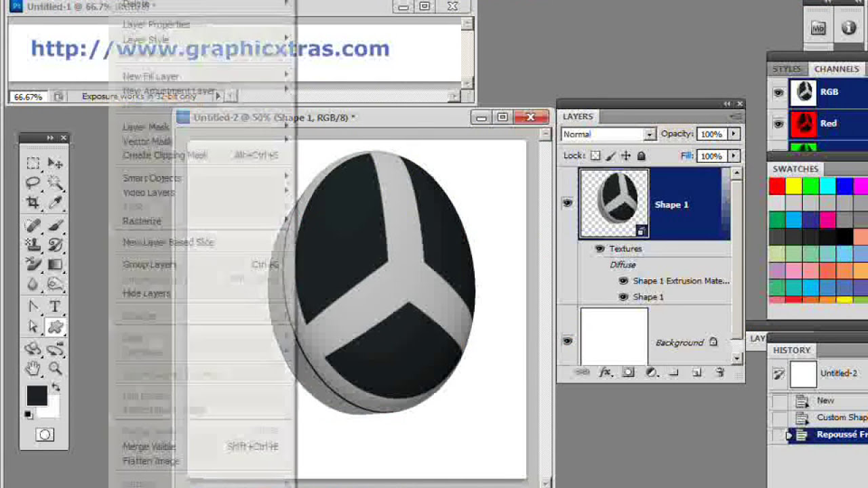
Task: Select the Hand tool
Action: click(33, 369)
